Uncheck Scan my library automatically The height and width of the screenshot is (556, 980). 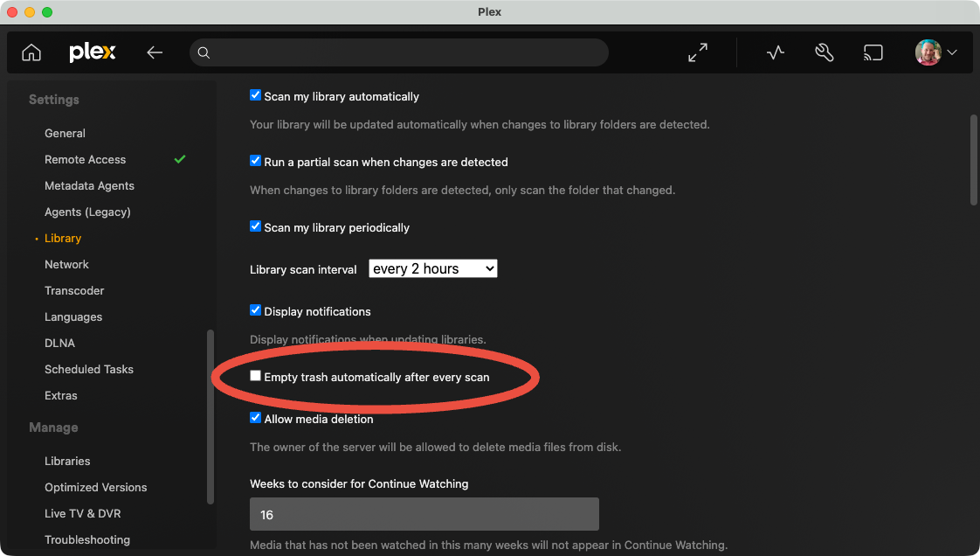tap(255, 95)
